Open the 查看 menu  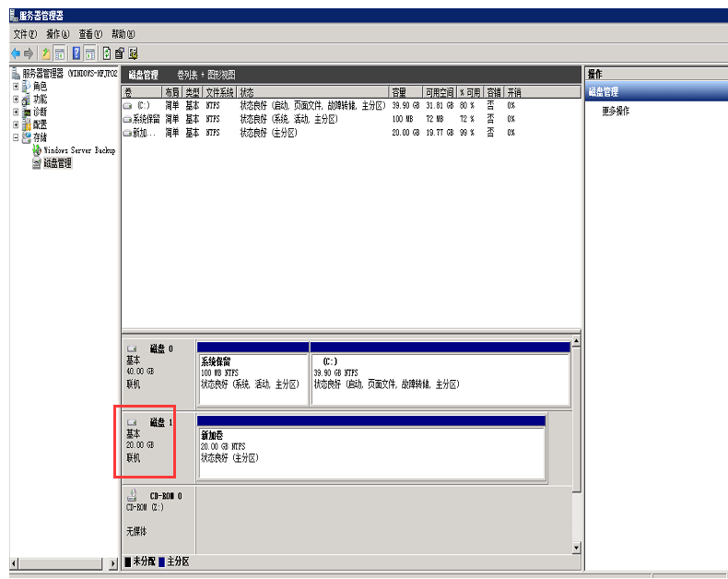90,34
